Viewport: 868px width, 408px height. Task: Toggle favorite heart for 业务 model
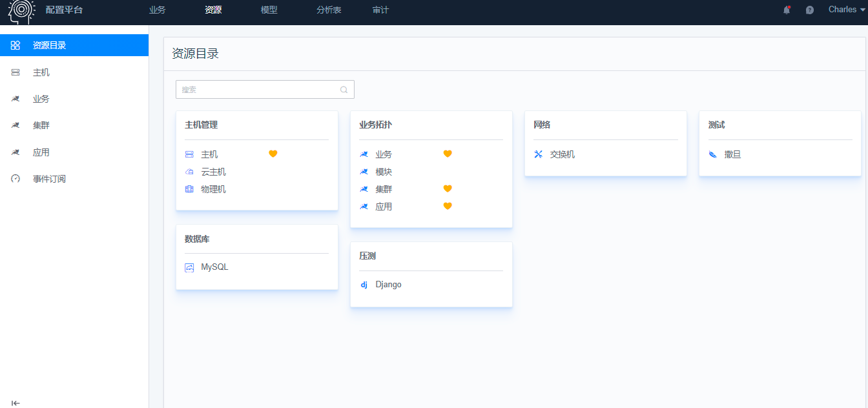coord(448,154)
